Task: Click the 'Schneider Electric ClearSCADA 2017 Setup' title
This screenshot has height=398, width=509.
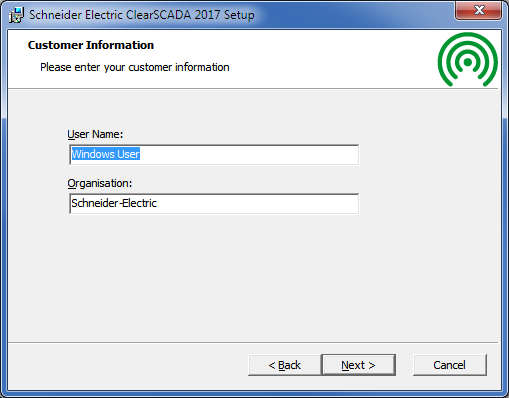Action: click(x=142, y=15)
